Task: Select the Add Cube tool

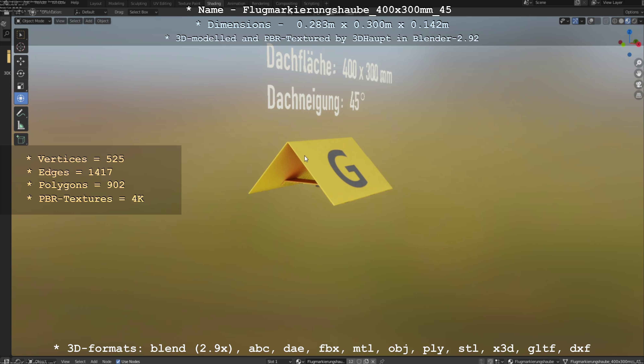Action: click(x=21, y=140)
